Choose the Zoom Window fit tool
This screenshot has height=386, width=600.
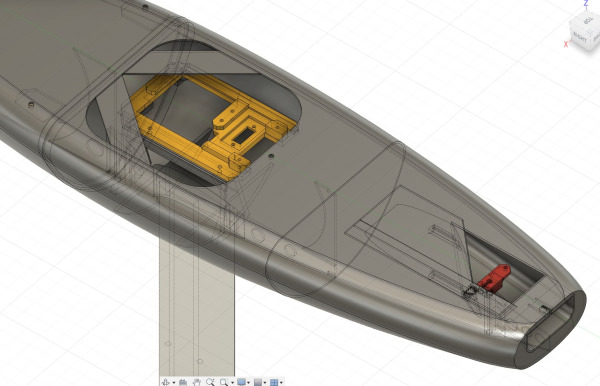pyautogui.click(x=224, y=382)
